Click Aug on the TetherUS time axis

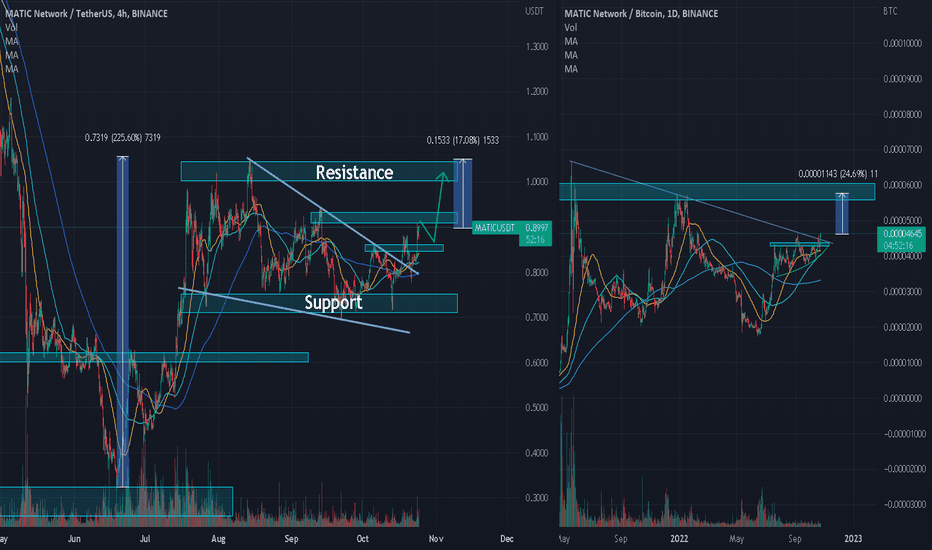point(218,539)
